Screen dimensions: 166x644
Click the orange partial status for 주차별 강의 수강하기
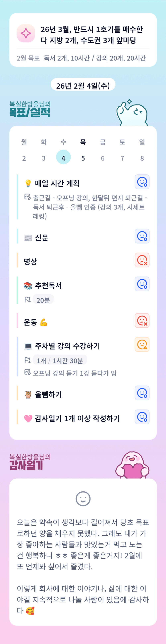point(142,344)
